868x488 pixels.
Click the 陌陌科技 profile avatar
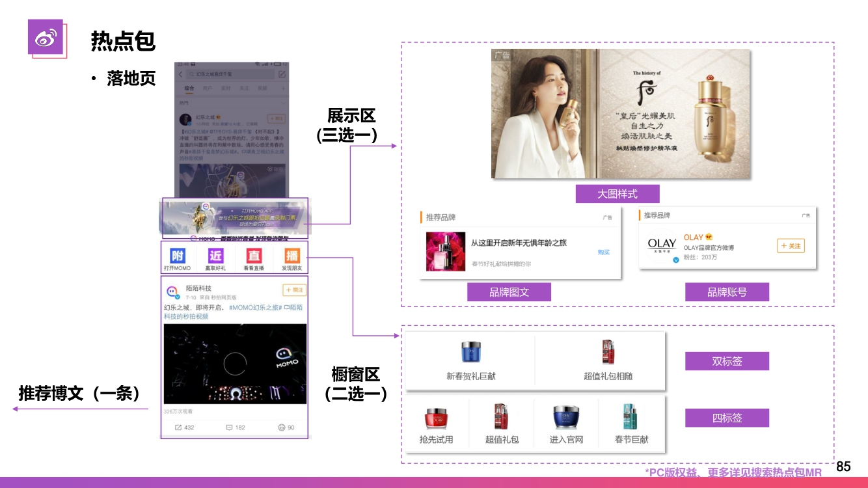coord(172,291)
